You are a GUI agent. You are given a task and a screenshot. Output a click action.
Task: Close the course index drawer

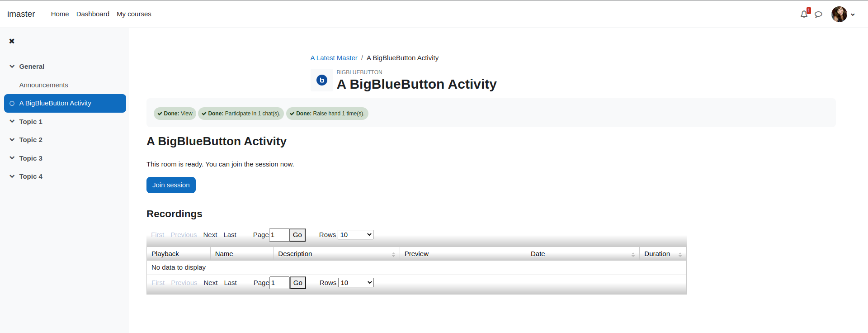point(12,41)
